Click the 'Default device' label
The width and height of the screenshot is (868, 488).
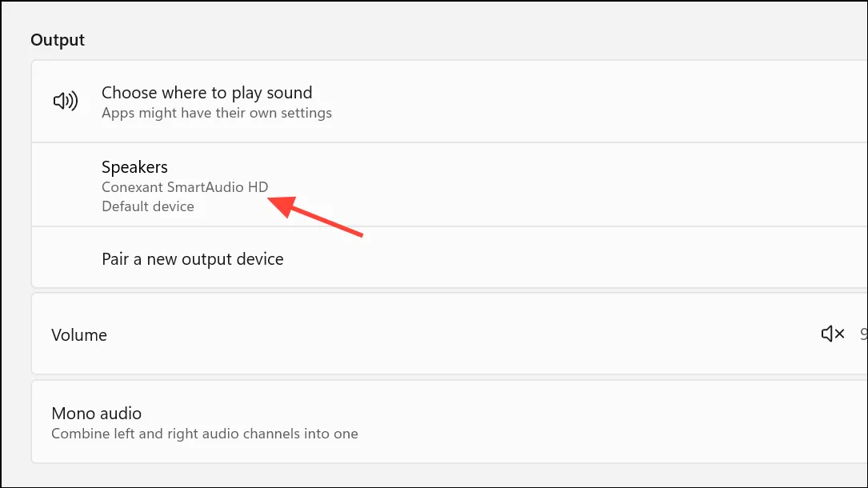point(148,206)
